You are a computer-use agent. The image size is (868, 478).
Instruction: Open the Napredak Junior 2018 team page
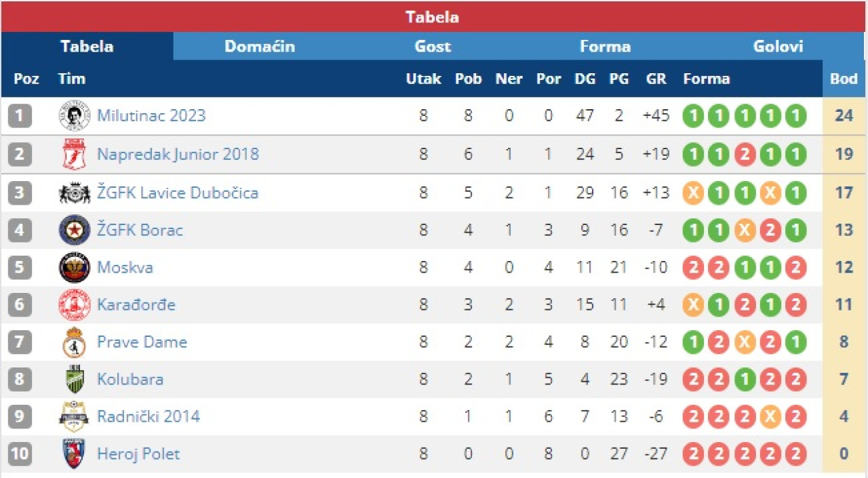tap(178, 154)
